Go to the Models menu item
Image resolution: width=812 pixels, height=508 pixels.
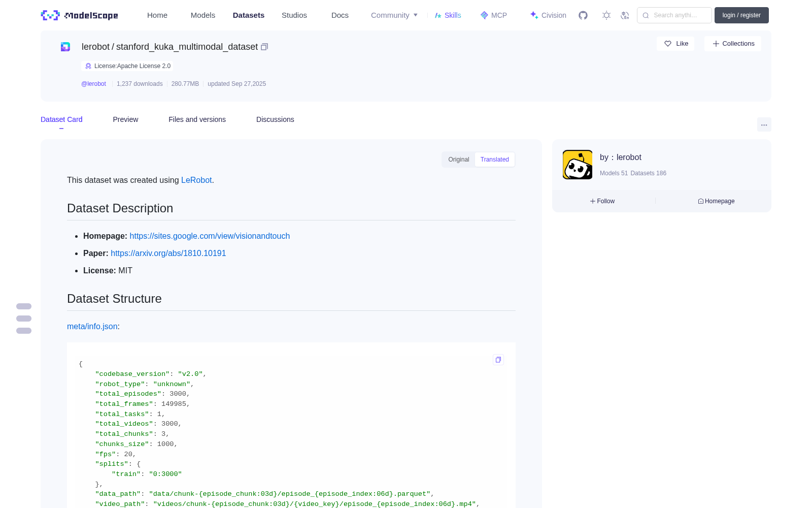click(x=203, y=15)
